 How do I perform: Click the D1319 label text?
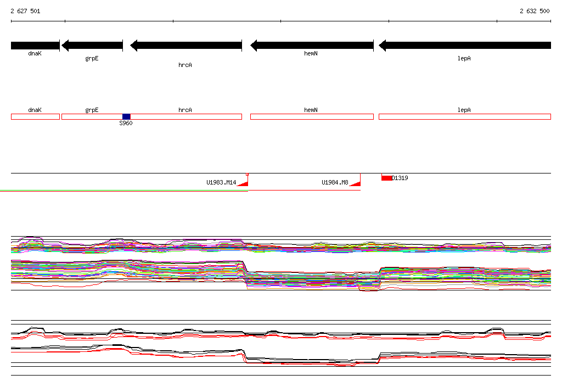400,178
